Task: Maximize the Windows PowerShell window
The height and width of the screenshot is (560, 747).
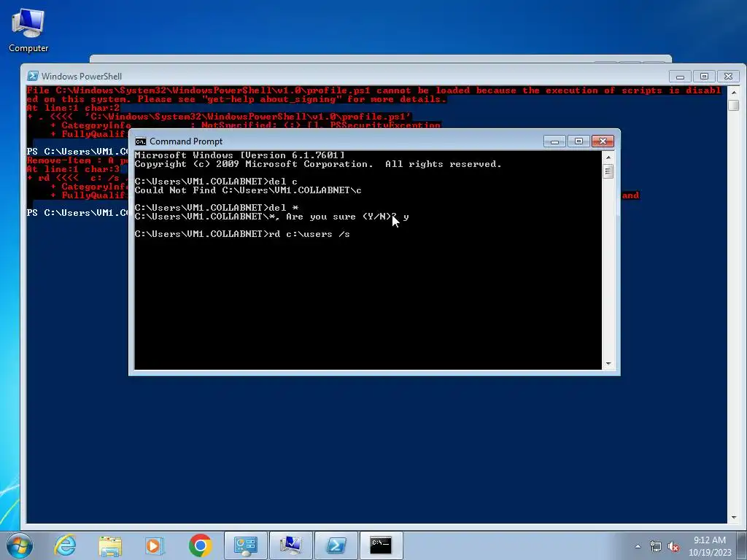Action: 704,76
